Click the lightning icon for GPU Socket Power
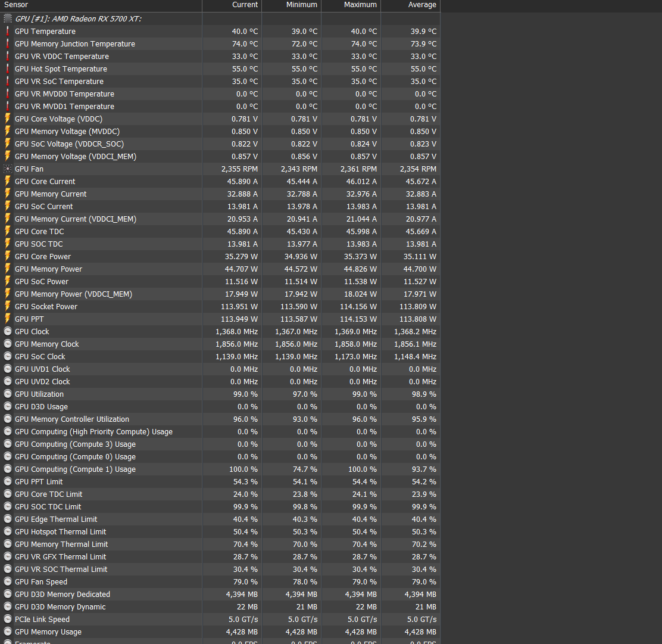 [x=8, y=306]
